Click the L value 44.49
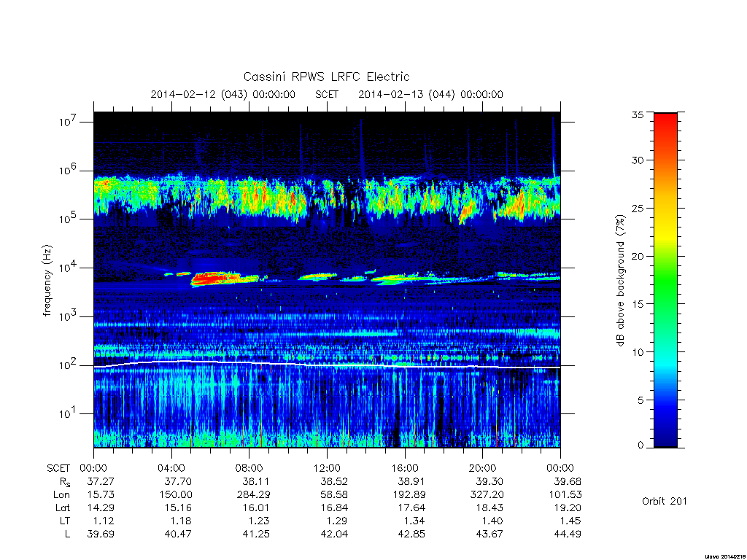The height and width of the screenshot is (560, 747). coord(568,534)
